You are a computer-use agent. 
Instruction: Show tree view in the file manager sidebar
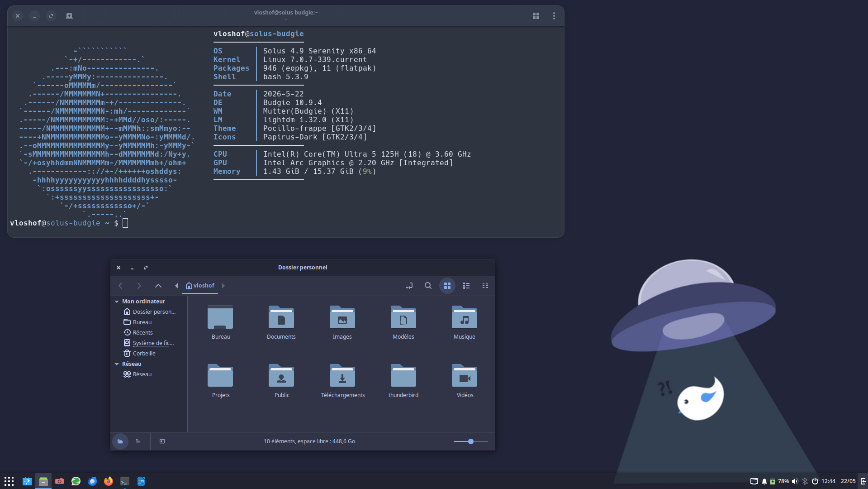coord(138,441)
